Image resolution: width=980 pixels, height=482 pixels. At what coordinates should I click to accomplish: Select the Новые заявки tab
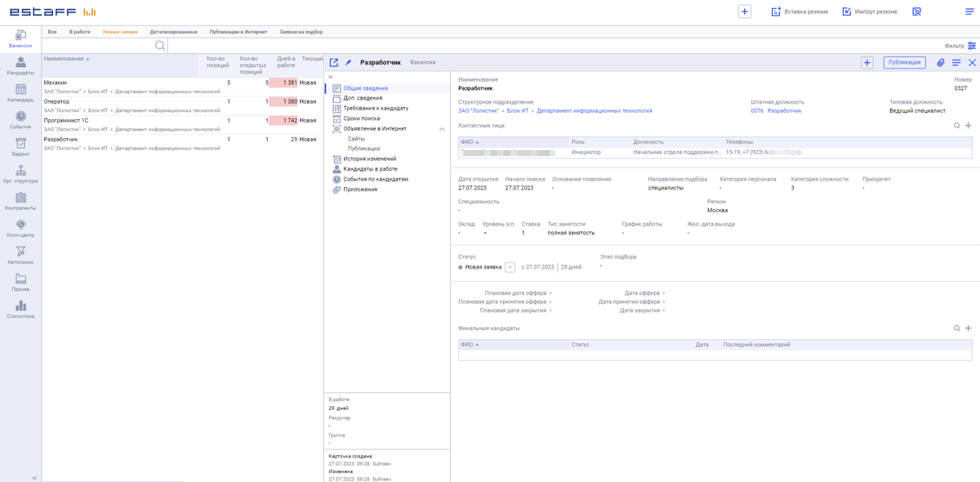click(120, 32)
